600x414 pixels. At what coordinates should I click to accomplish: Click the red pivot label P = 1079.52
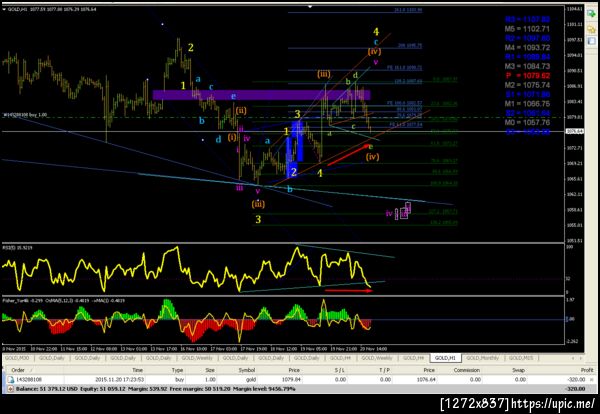pos(527,75)
